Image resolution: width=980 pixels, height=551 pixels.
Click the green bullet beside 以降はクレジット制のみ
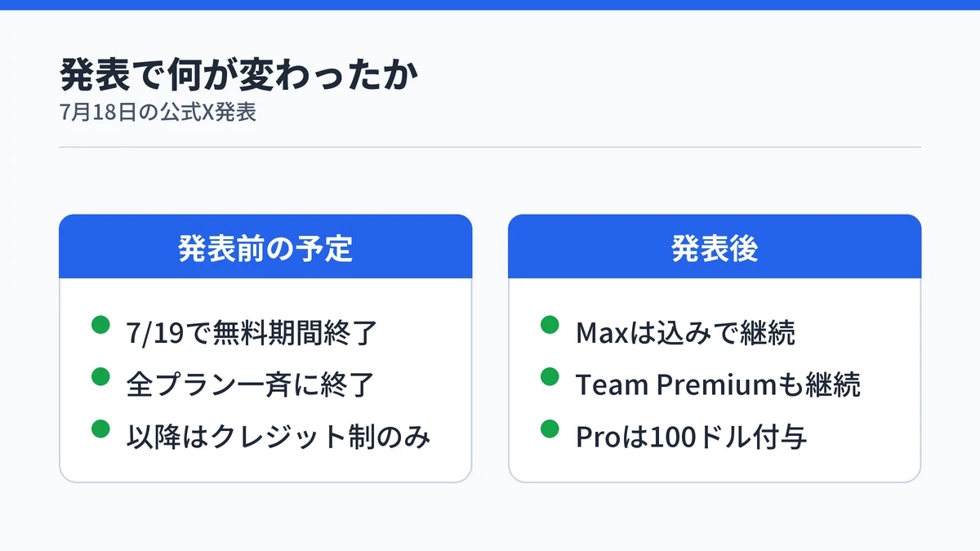(x=100, y=429)
